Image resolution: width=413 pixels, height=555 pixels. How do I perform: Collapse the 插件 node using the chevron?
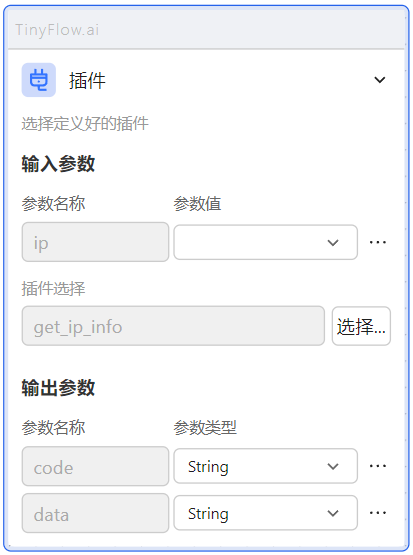pyautogui.click(x=380, y=80)
